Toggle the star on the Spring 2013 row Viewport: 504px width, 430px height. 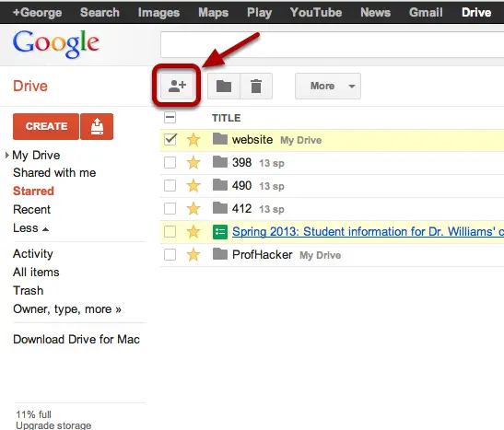[x=193, y=232]
